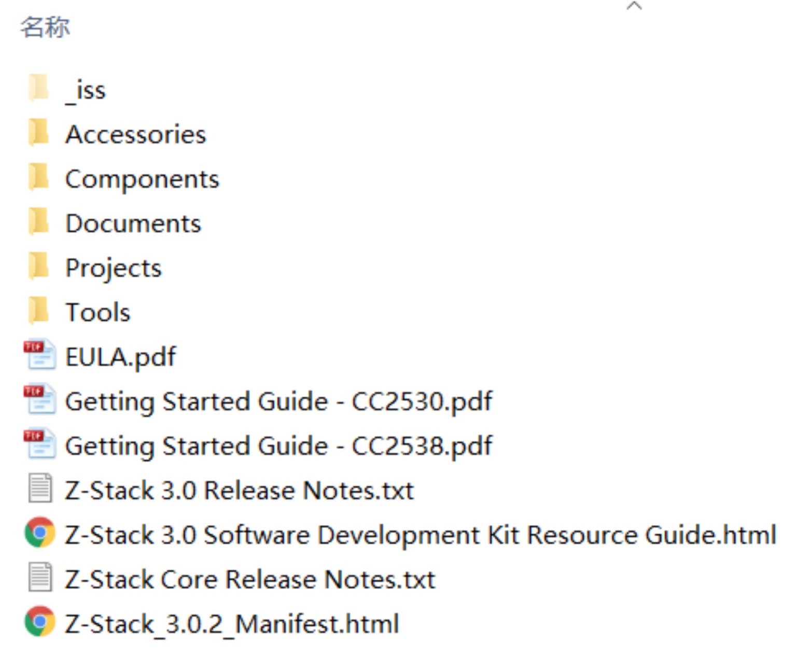Click the Getting Started Guide - CC2538.pdf PDF icon
The image size is (812, 654).
[39, 445]
